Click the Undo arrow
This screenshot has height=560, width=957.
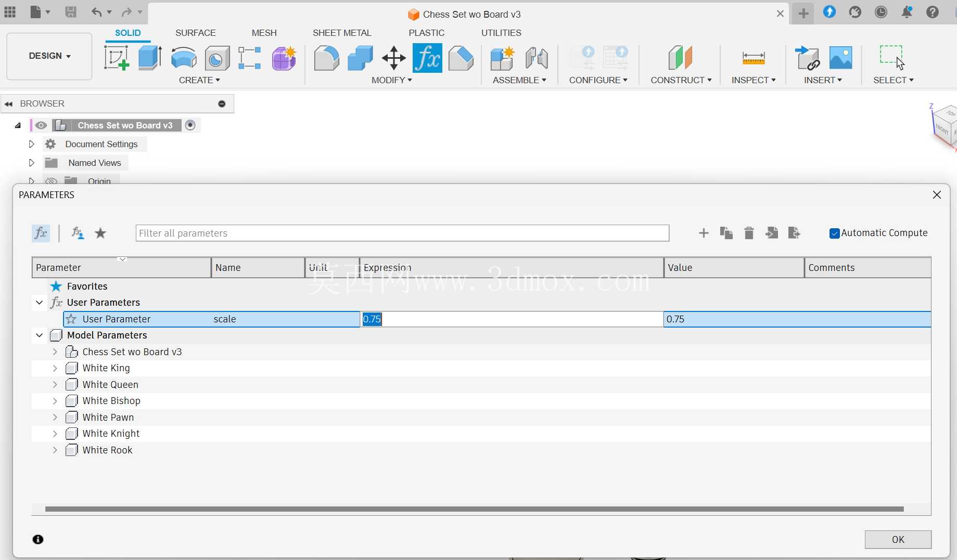click(x=96, y=12)
